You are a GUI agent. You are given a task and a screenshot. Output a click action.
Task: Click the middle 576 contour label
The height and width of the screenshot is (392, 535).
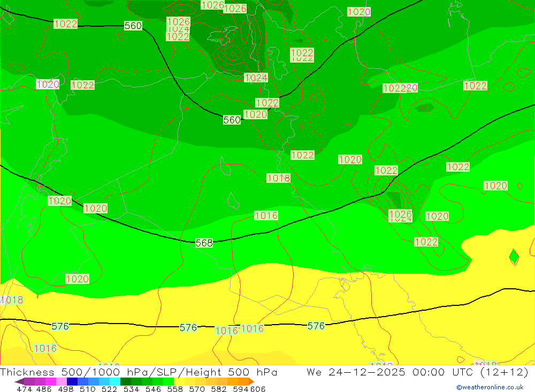coord(188,328)
